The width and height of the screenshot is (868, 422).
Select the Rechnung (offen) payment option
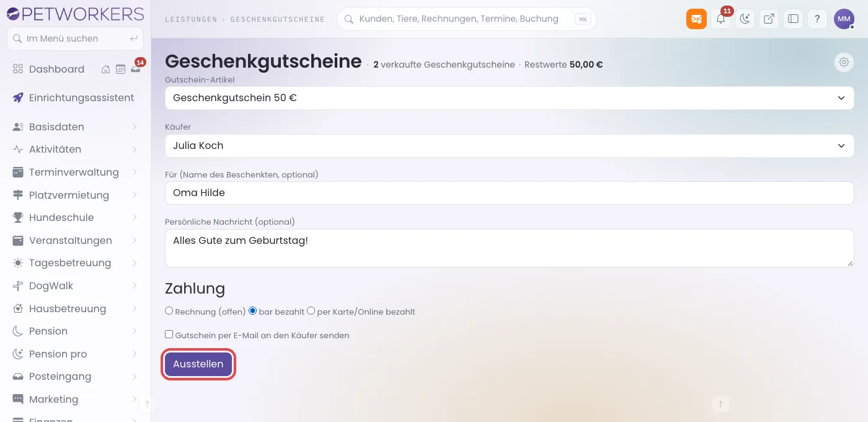169,311
